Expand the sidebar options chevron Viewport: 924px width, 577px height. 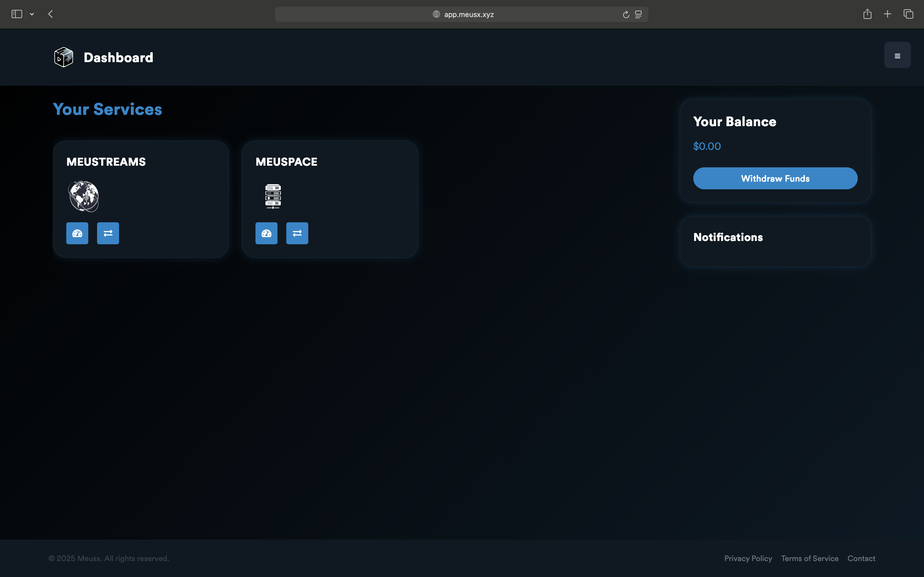32,14
